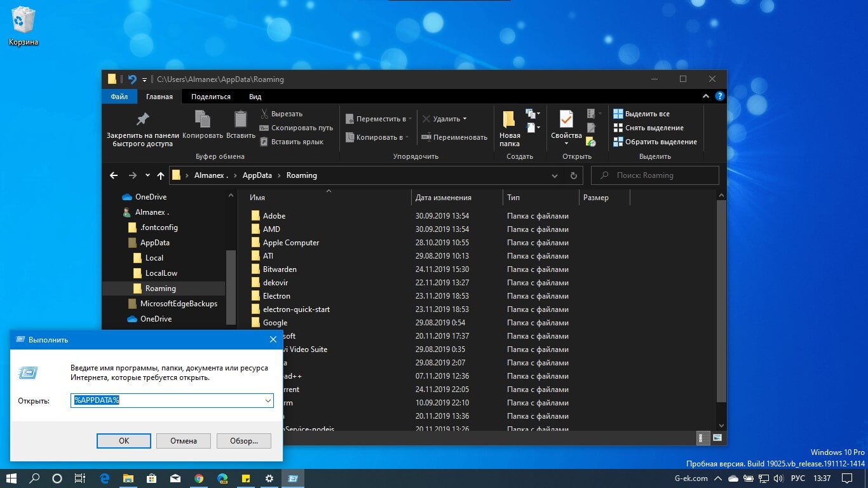Switch to details view icon in status bar
The width and height of the screenshot is (868, 488).
point(703,438)
